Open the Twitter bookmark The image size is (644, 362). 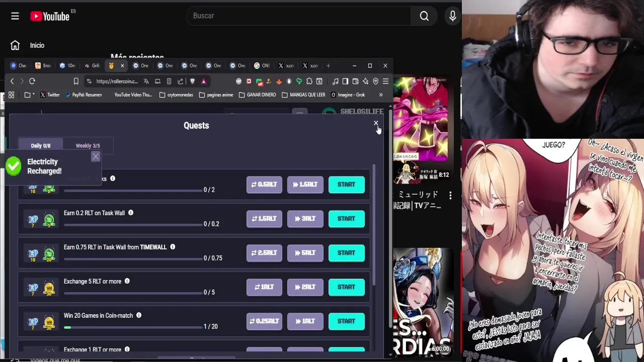coord(50,95)
